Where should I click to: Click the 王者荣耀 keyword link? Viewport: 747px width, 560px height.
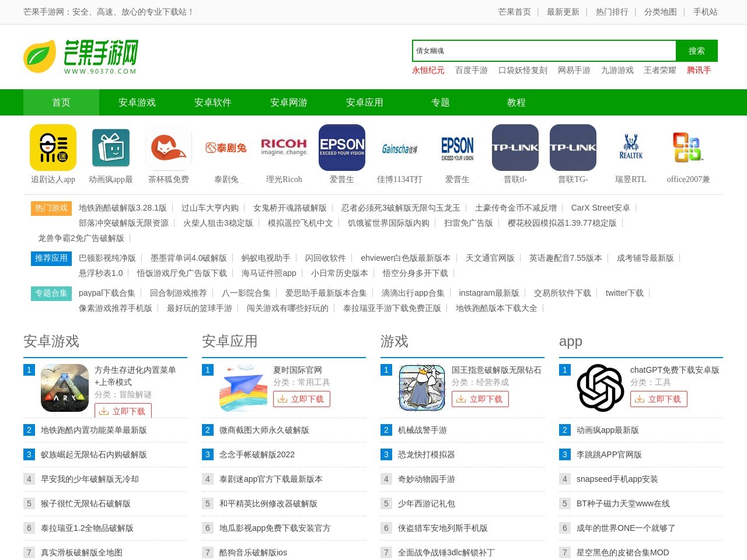click(x=660, y=70)
